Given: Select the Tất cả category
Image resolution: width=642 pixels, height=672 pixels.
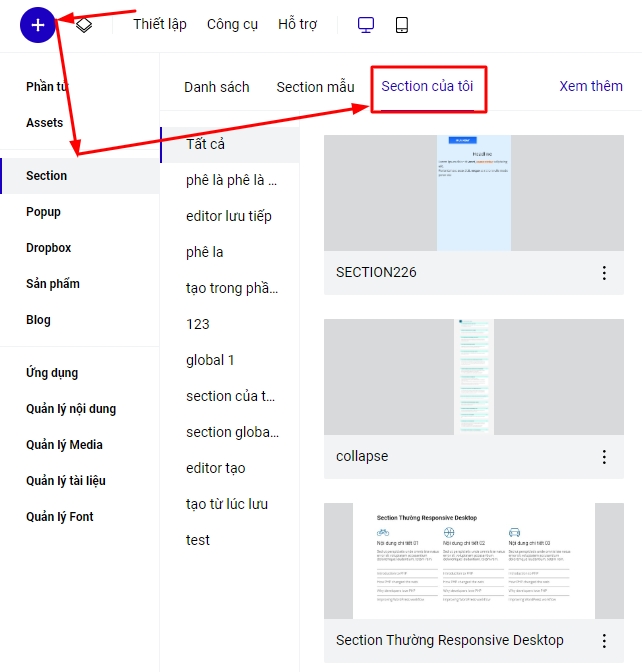Looking at the screenshot, I should point(206,144).
